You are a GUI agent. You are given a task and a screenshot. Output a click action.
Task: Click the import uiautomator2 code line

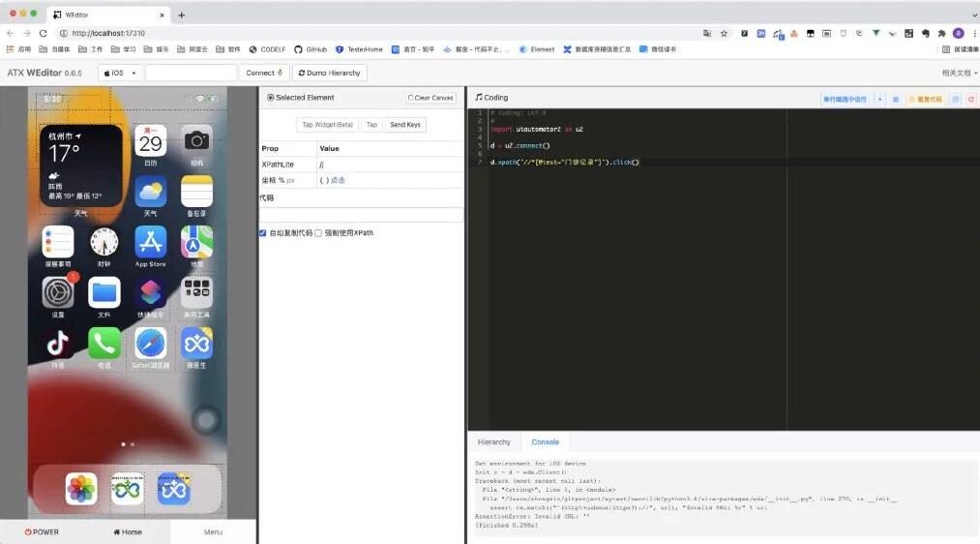537,130
